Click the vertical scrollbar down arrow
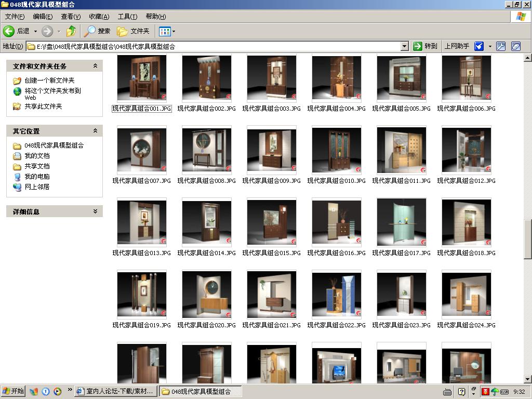The width and height of the screenshot is (532, 399). pos(528,379)
